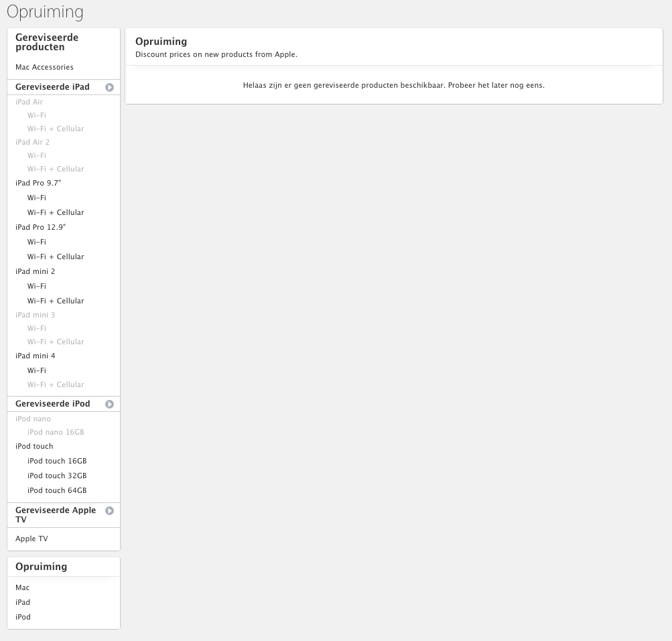Choose Wi-Fi under iPad Pro 9.7"
Viewport: 672px width, 641px height.
36,198
